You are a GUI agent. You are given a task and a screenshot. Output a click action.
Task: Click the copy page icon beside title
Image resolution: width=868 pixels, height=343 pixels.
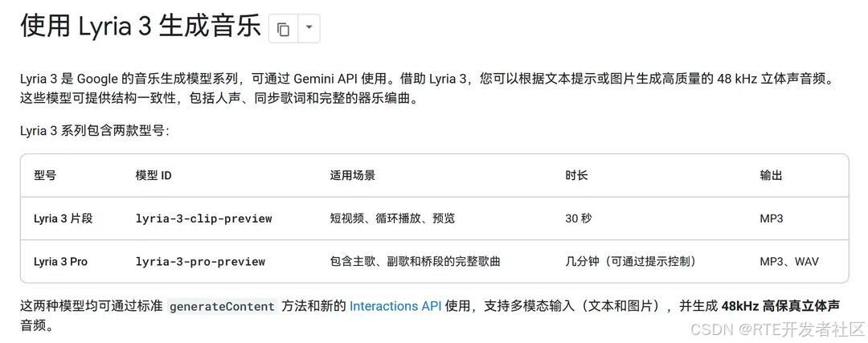284,29
